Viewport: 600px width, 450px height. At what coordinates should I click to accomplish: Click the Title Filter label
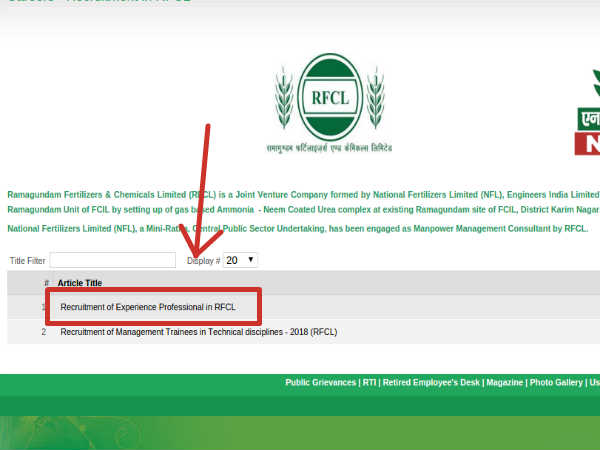27,261
